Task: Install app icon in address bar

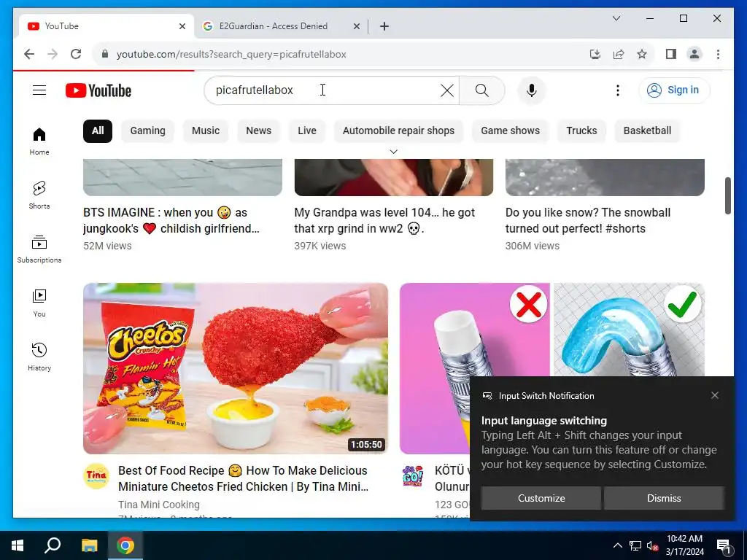Action: coord(595,54)
